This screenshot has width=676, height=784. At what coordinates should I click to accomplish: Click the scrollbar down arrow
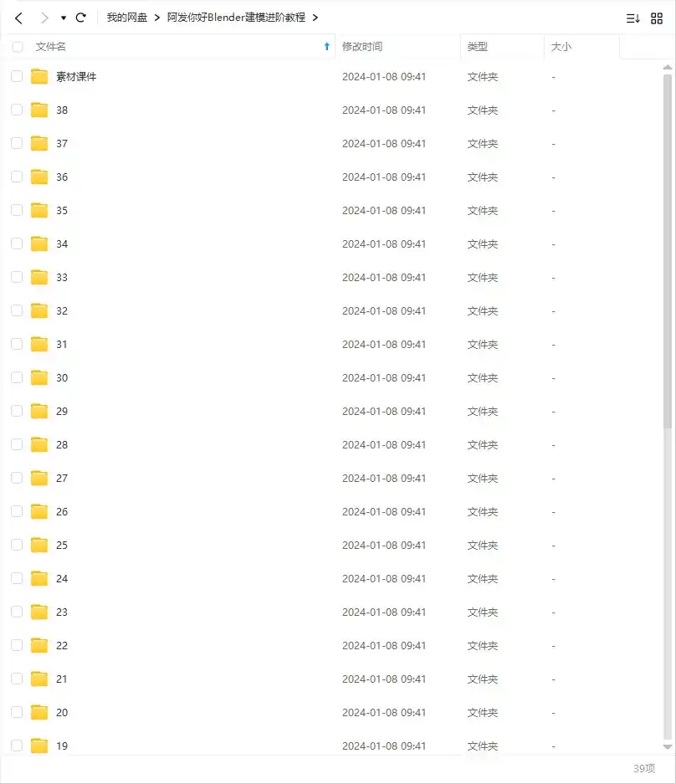(x=667, y=746)
